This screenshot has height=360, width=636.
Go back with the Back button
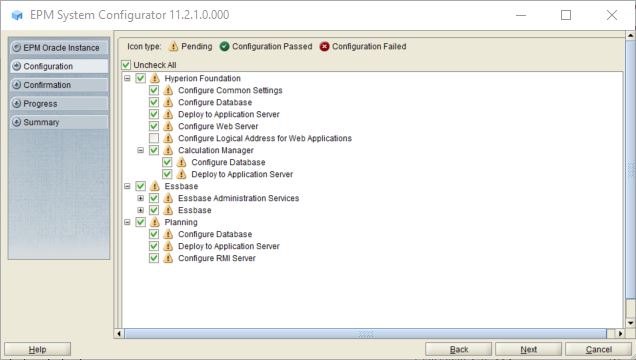[459, 349]
